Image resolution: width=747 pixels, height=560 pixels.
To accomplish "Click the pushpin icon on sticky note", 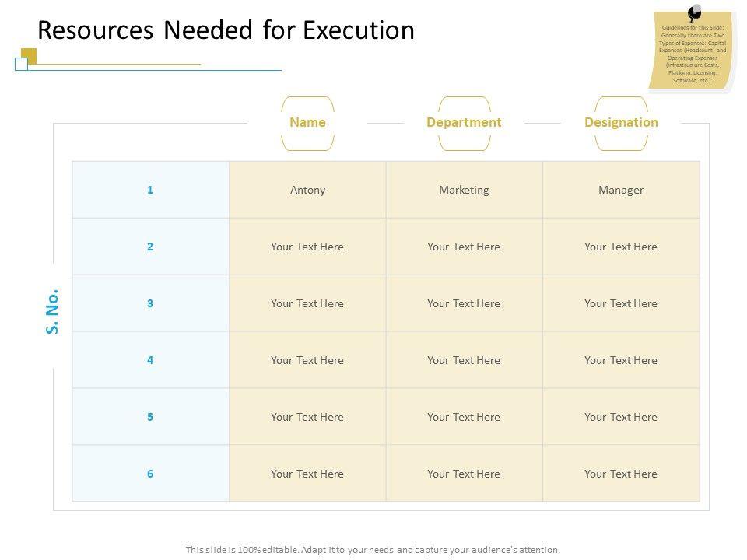I will [694, 12].
